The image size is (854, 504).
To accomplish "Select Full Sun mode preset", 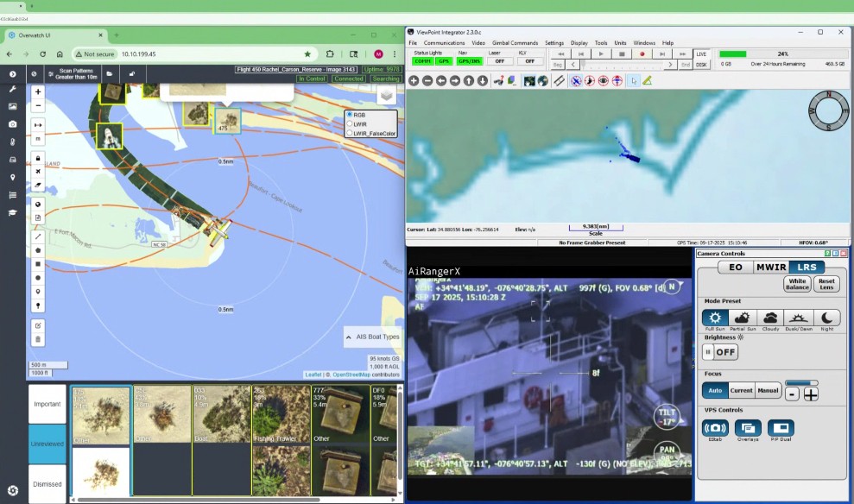I will click(x=715, y=318).
